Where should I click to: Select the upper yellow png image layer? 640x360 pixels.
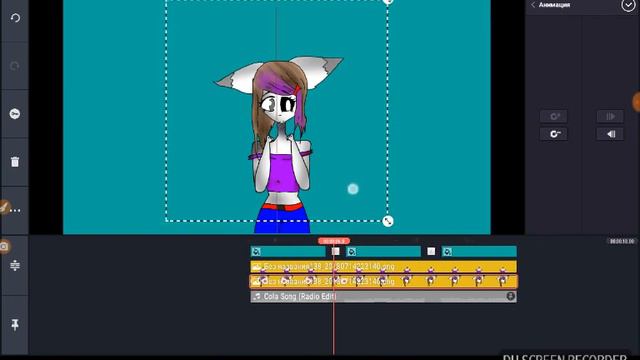click(x=383, y=267)
